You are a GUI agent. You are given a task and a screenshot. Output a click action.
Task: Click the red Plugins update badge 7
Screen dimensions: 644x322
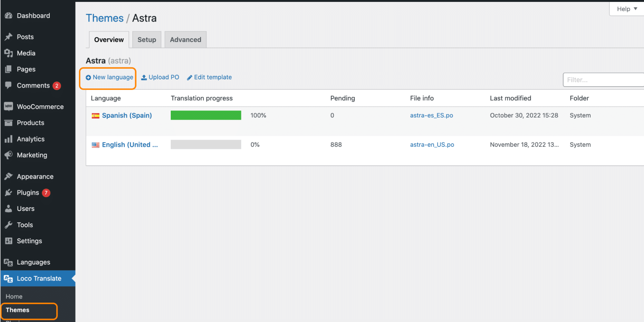click(x=46, y=193)
